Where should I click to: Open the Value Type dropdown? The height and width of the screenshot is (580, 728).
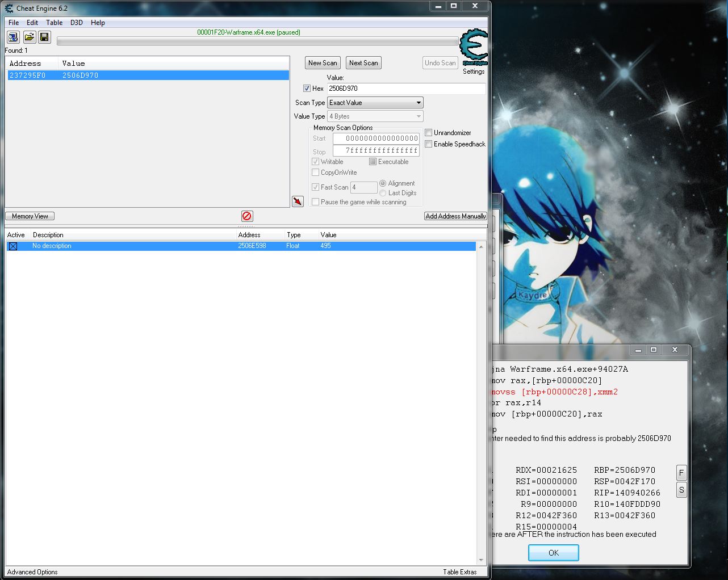click(375, 116)
